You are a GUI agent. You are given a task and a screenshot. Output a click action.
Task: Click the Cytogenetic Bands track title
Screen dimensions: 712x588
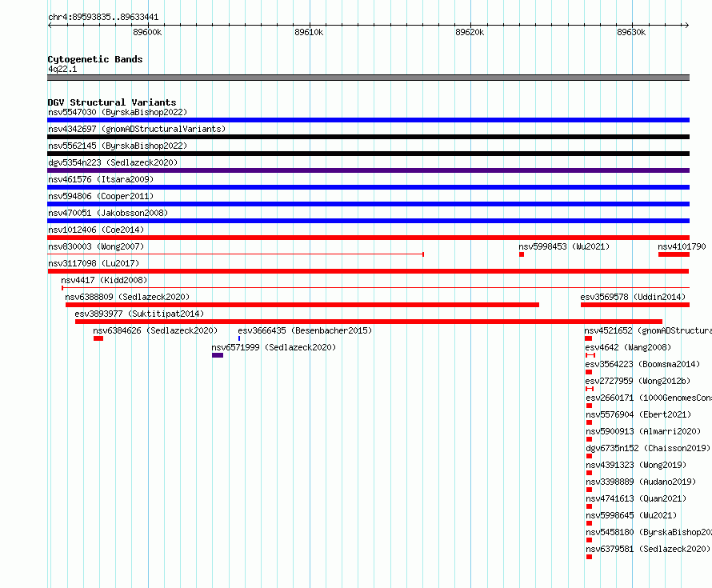(95, 59)
